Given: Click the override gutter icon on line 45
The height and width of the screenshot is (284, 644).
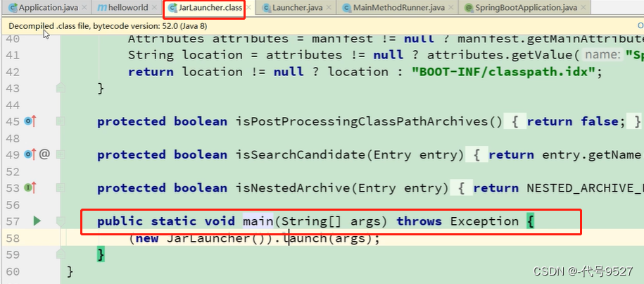Looking at the screenshot, I should (x=30, y=121).
